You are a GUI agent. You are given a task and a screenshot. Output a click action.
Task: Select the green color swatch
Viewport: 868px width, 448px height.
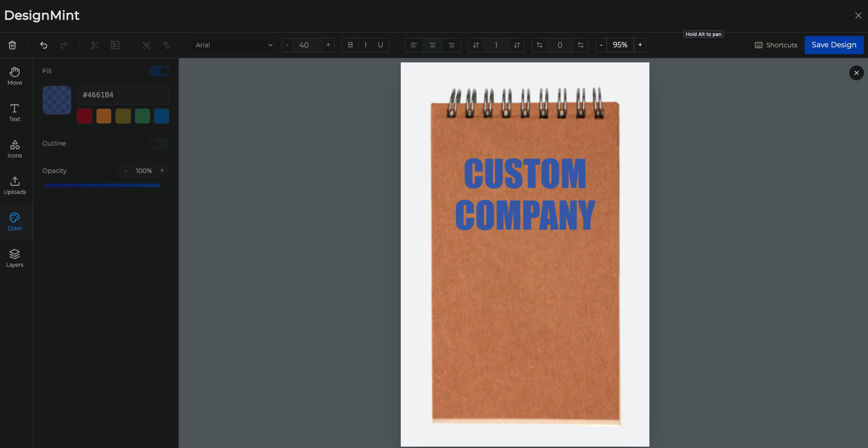pos(143,116)
